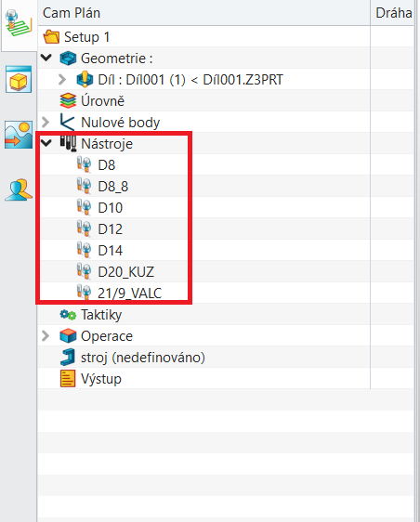This screenshot has height=522, width=420.
Task: Click the Geometrie blue part icon
Action: (x=68, y=59)
